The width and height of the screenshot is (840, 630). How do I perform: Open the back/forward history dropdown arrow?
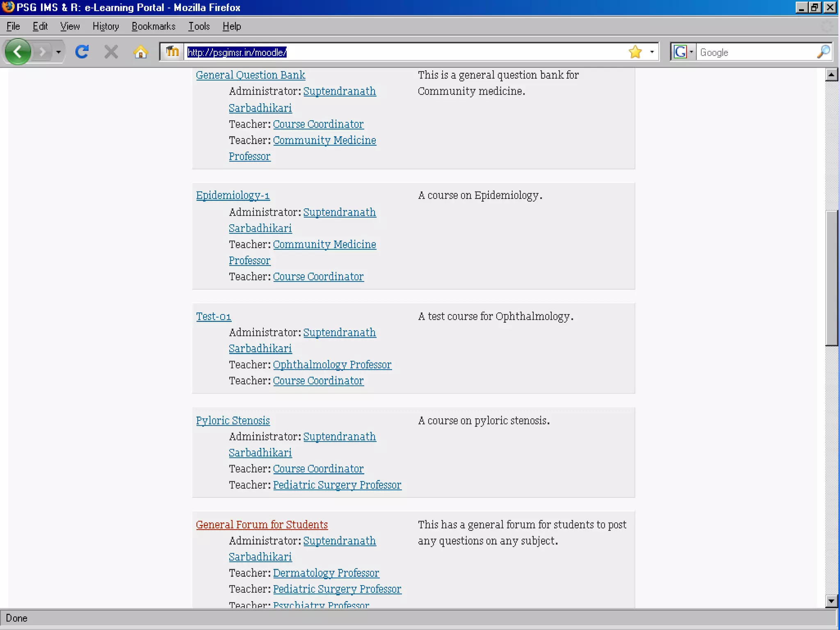tap(58, 52)
